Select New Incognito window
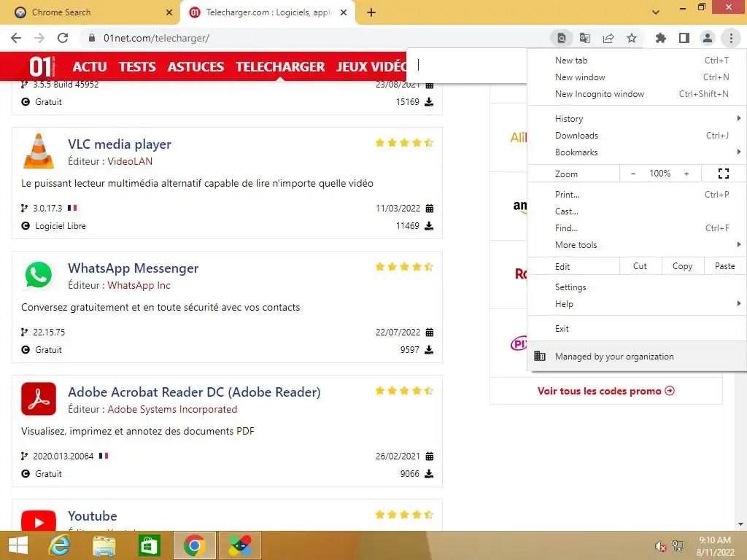747x560 pixels. [636, 94]
